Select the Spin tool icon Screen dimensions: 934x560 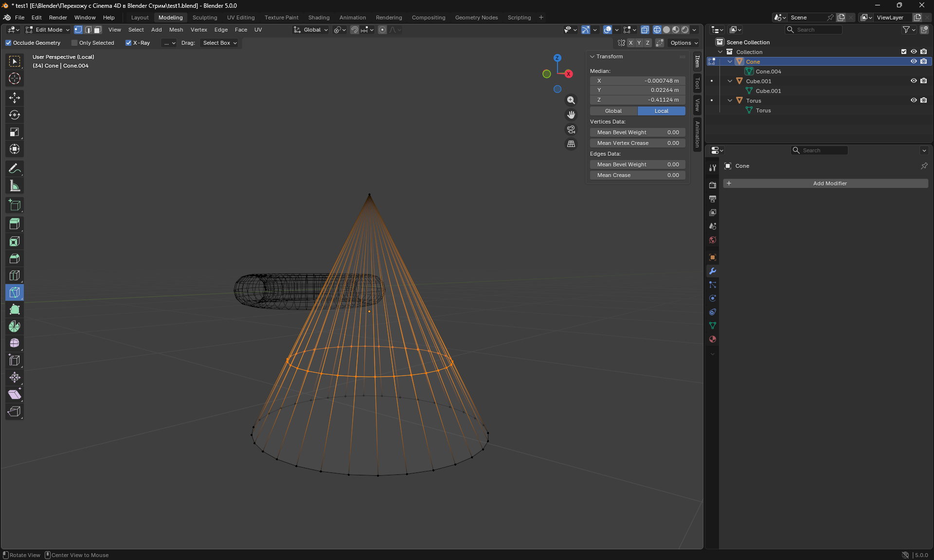(x=15, y=326)
